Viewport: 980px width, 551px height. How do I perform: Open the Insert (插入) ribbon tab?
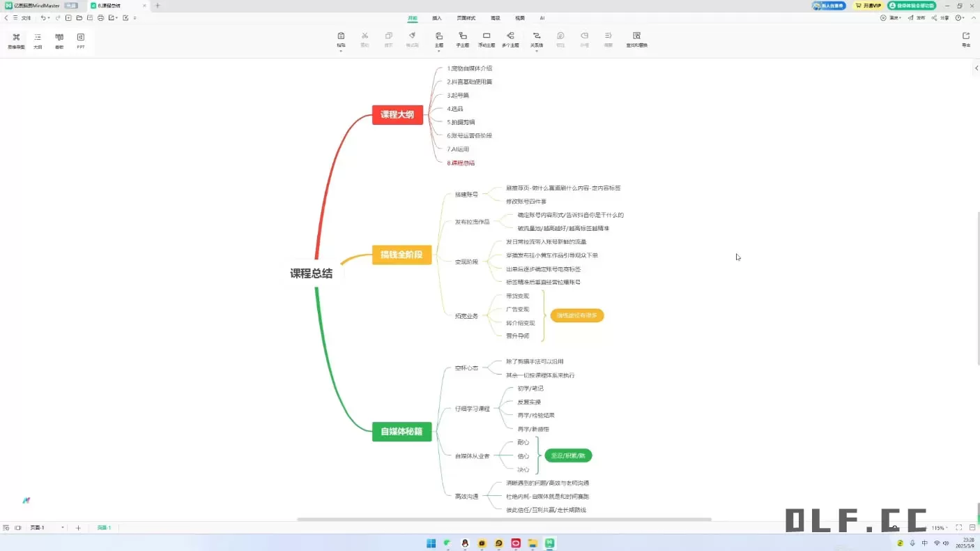pos(437,18)
